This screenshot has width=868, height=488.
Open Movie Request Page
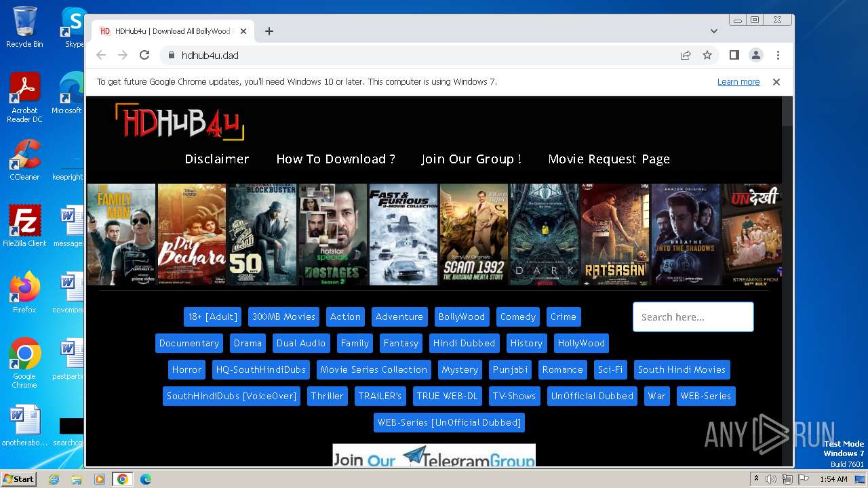click(609, 159)
